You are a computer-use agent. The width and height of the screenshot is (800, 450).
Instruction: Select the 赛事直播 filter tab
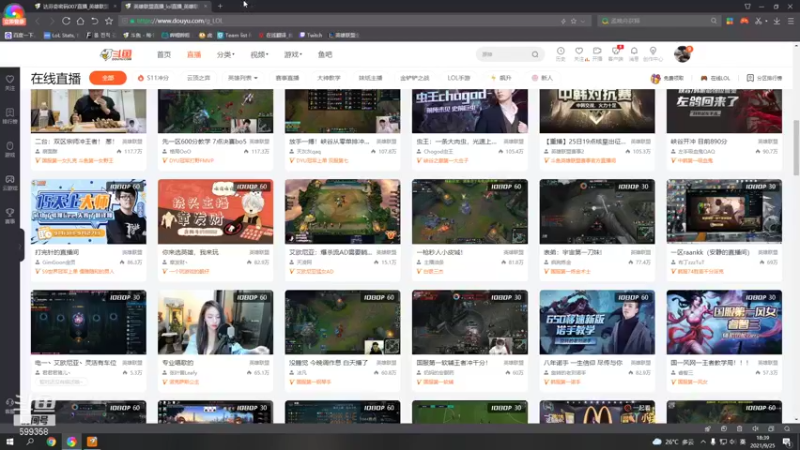[x=287, y=78]
